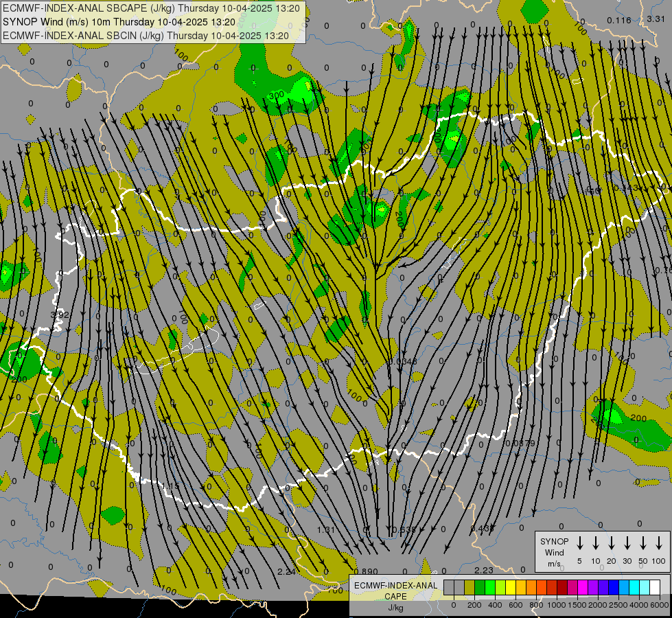
Task: Click the '1000' tick on the color scale
Action: [557, 605]
